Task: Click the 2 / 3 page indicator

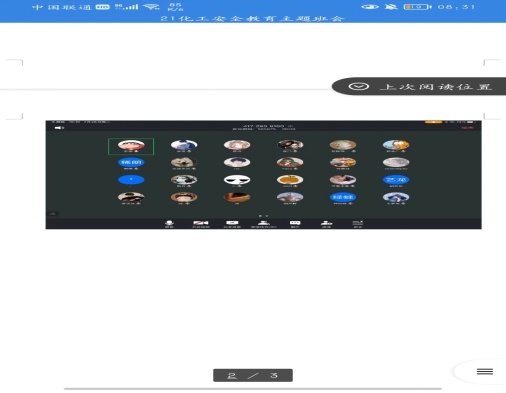Action: click(253, 375)
